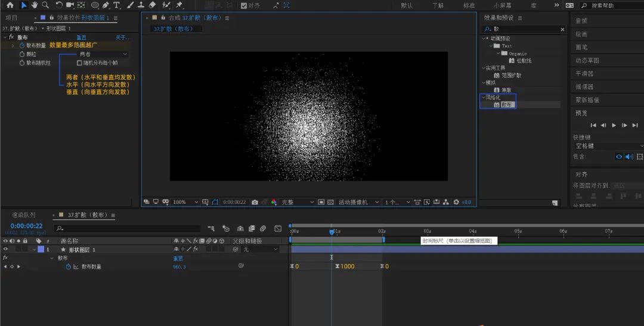Click the 关于 link for 散布 effect
The image size is (644, 326).
pos(122,38)
